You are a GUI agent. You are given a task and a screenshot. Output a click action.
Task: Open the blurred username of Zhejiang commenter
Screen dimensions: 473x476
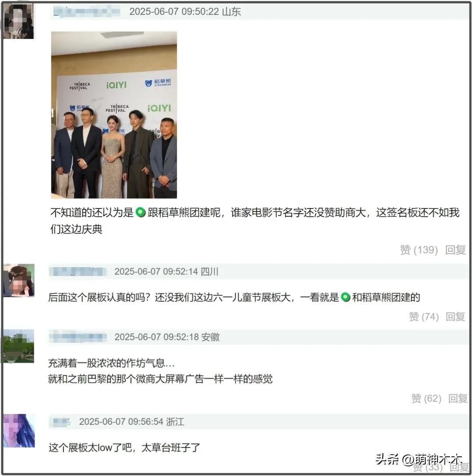(x=62, y=422)
